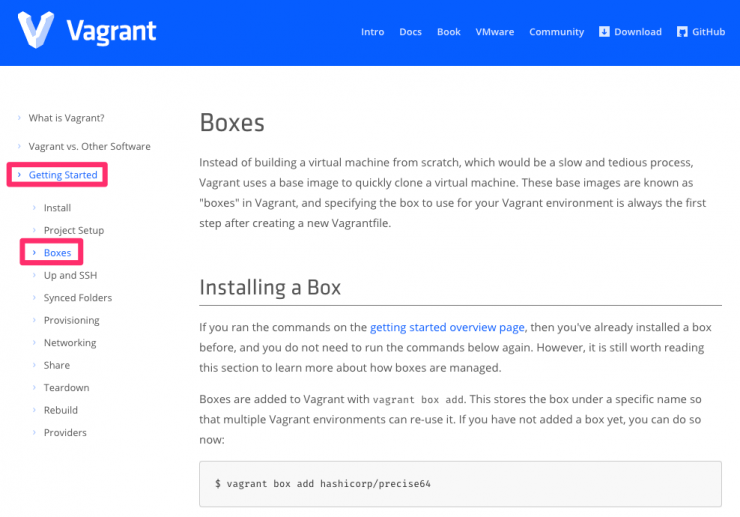The image size is (740, 517).
Task: Open the Install sidebar page
Action: pos(57,208)
